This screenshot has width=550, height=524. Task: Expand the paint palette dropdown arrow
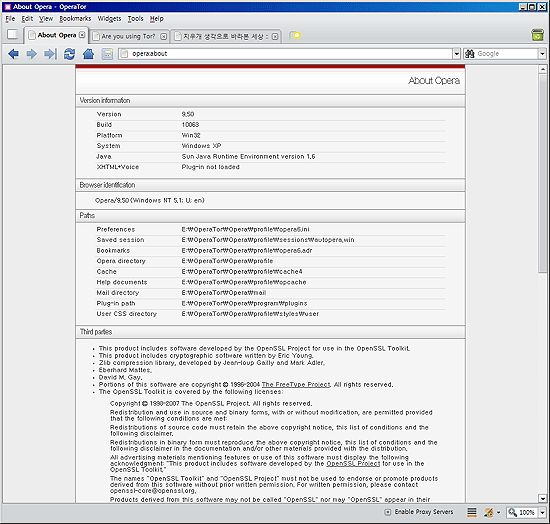[498, 513]
